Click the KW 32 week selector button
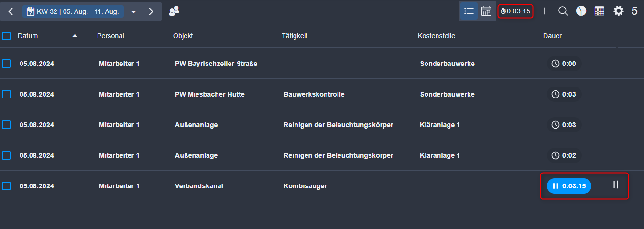 (x=73, y=11)
